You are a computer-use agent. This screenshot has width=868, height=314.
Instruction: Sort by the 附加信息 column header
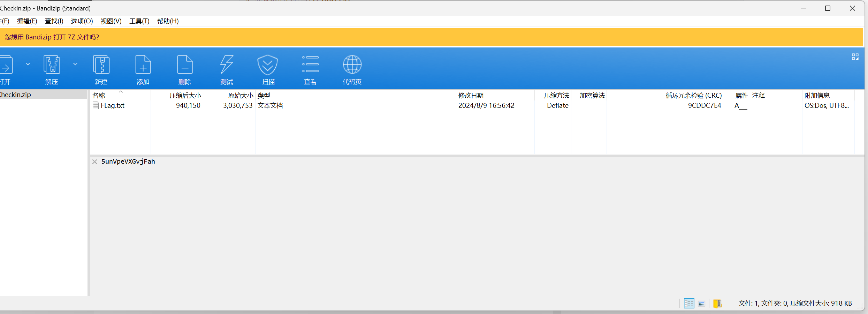click(x=828, y=95)
